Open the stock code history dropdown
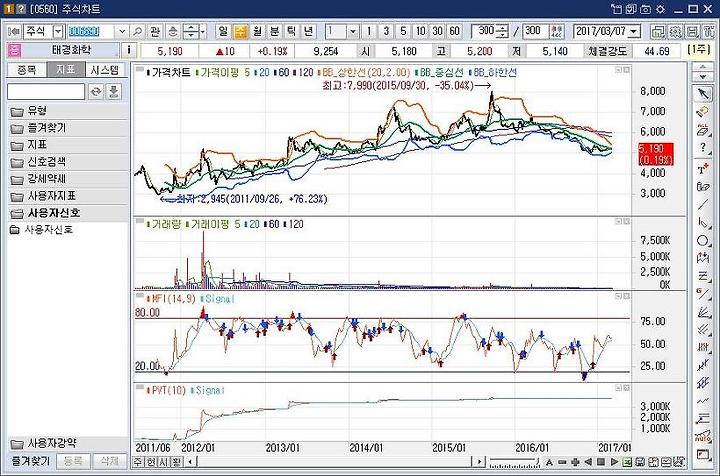720x476 pixels. [x=122, y=32]
